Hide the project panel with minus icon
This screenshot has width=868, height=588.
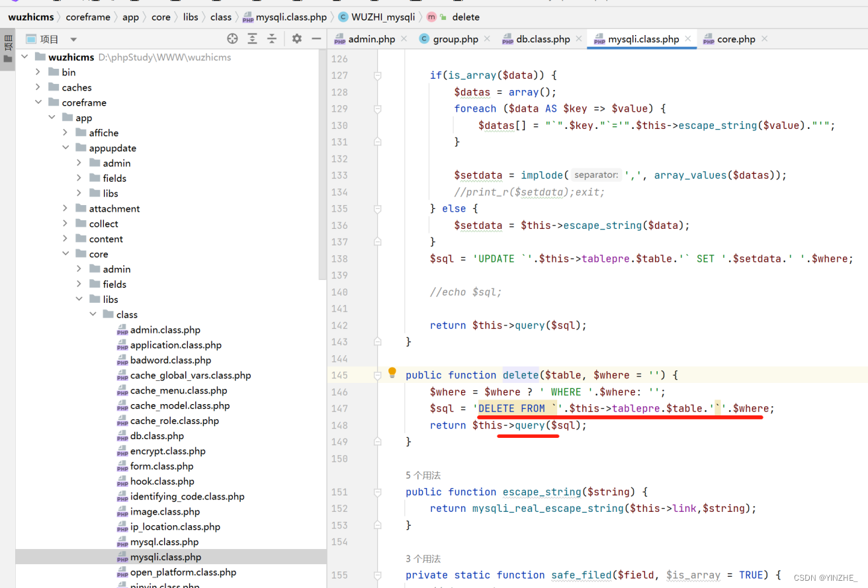(x=316, y=39)
